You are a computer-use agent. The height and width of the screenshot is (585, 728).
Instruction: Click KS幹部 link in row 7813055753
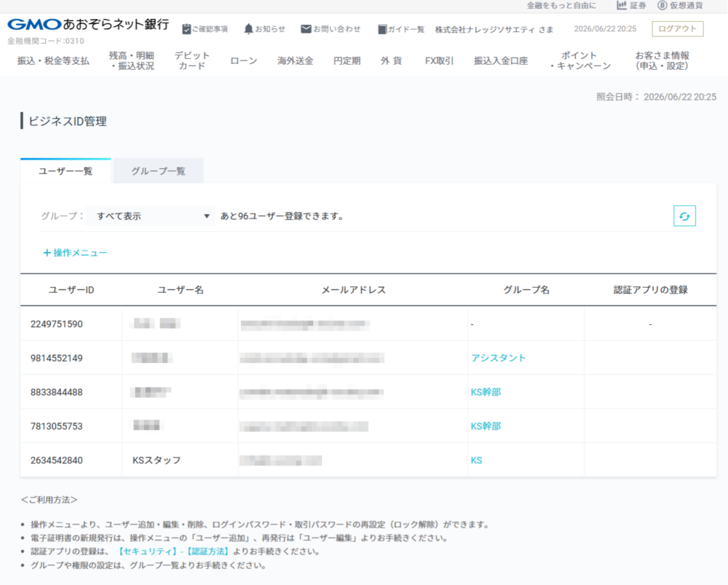point(486,426)
